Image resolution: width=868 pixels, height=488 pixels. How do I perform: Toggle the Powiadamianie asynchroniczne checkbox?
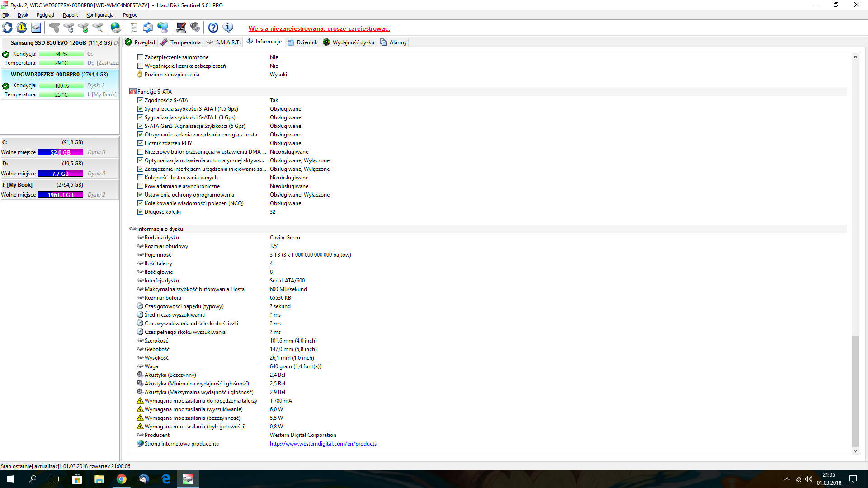(140, 186)
